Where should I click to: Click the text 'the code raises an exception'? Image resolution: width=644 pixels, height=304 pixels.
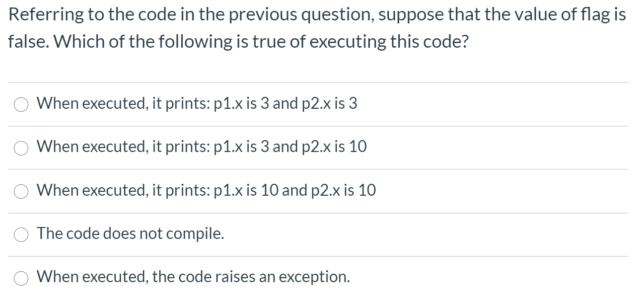[194, 277]
